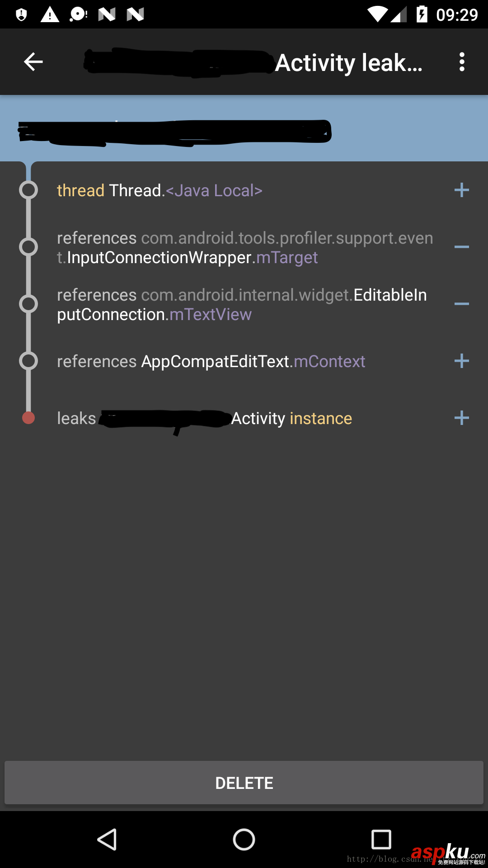Expand the AppCompatEditText.mContext reference row
The height and width of the screenshot is (868, 488).
(x=461, y=361)
